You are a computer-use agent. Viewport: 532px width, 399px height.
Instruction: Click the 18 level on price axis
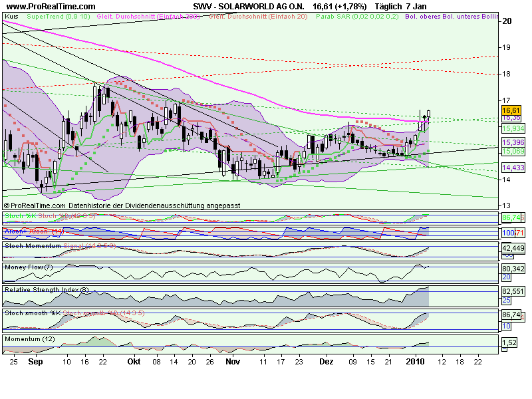click(506, 74)
